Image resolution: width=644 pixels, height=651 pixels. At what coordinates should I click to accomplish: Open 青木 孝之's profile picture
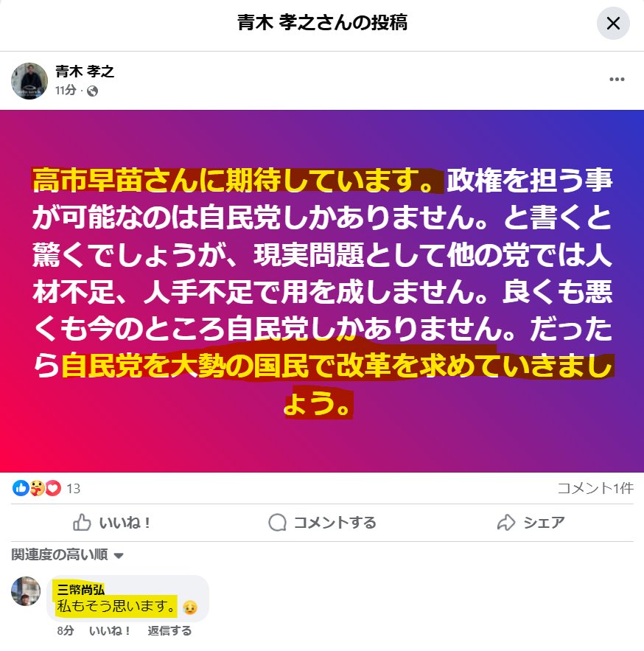pos(29,81)
